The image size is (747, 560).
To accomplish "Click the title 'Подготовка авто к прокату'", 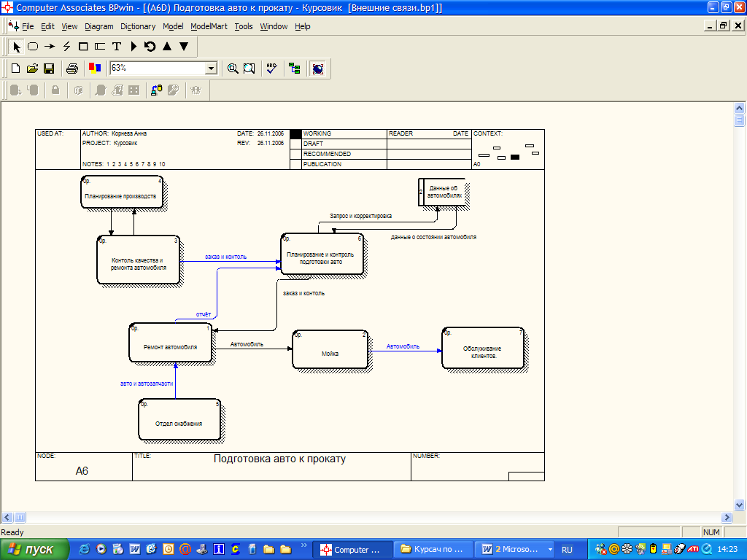I will pos(279,459).
